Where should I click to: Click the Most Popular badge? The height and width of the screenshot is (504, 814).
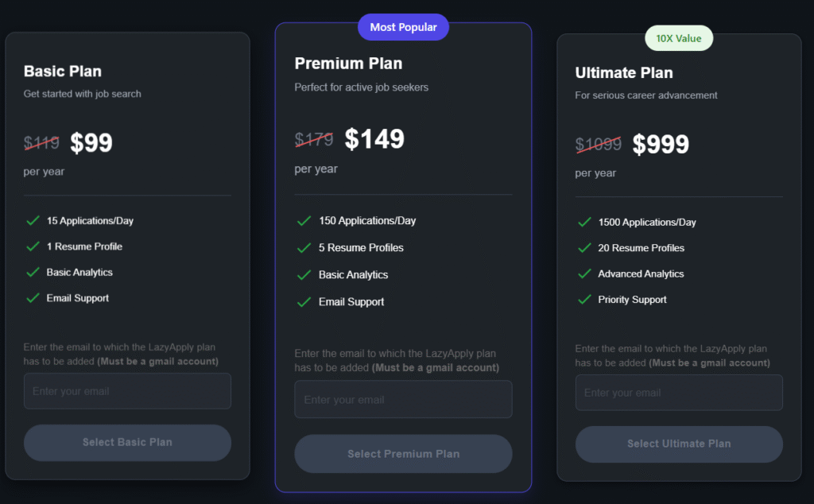[x=403, y=26]
